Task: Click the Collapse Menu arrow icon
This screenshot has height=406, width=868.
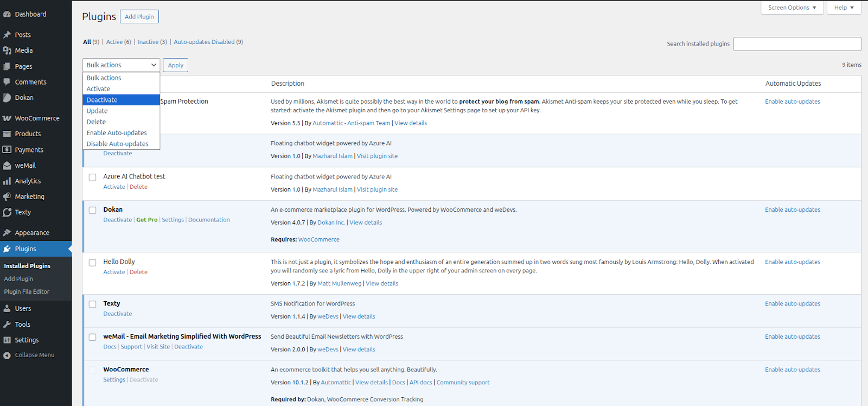Action: [x=7, y=356]
